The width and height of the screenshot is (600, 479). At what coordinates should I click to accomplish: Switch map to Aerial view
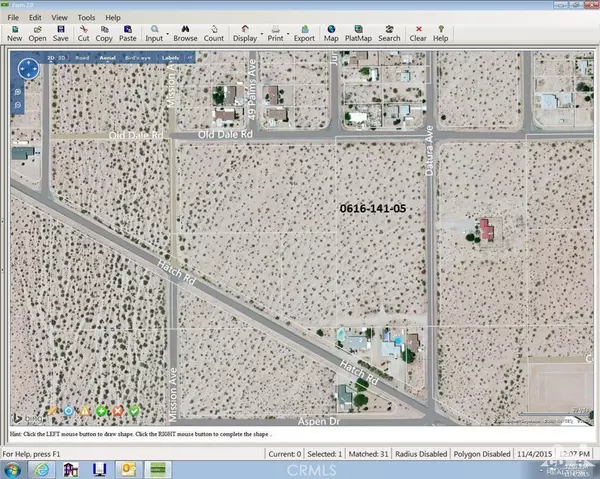click(x=108, y=58)
